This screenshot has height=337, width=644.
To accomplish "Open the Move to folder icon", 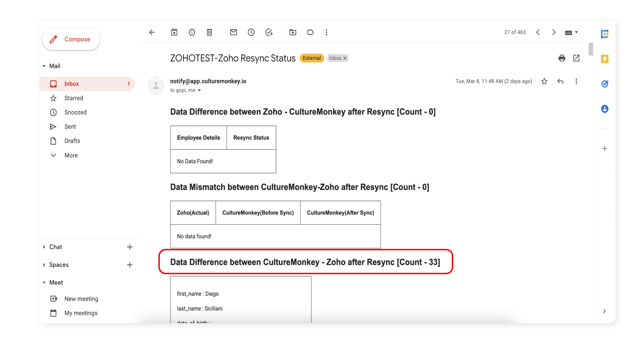I will (x=293, y=32).
